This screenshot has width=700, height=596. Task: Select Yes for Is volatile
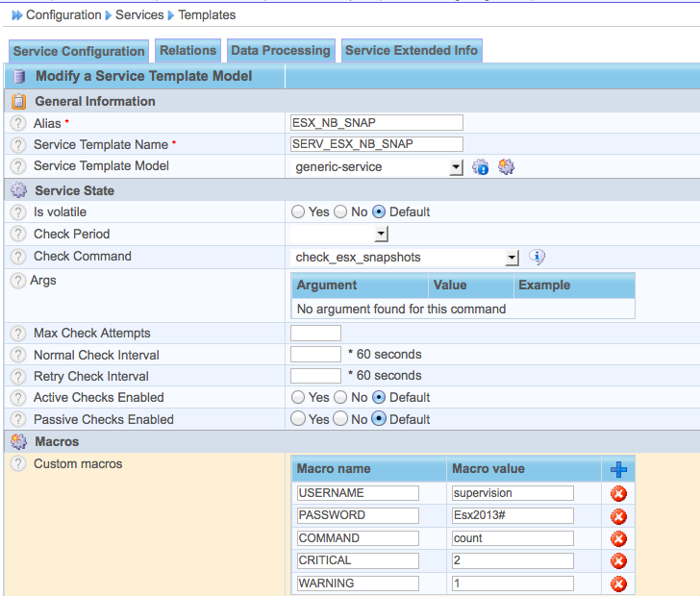tap(298, 211)
